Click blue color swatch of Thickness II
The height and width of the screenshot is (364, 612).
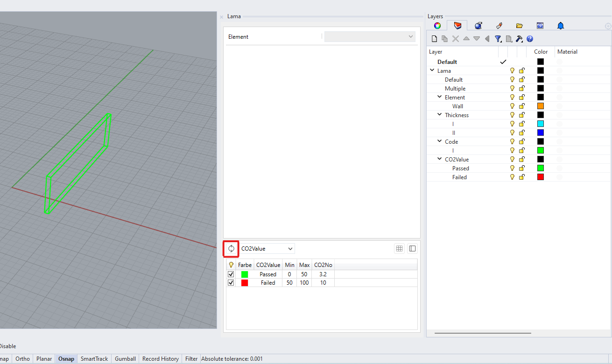(x=541, y=133)
